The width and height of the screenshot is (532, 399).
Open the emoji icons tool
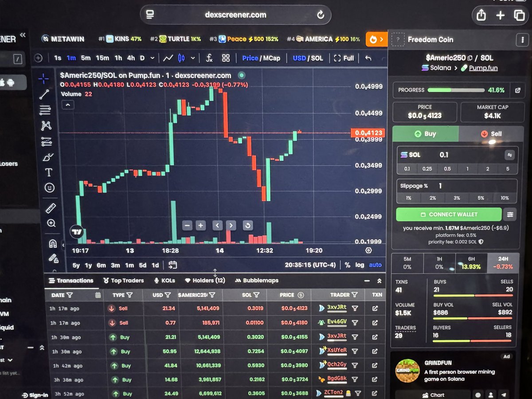tap(50, 188)
